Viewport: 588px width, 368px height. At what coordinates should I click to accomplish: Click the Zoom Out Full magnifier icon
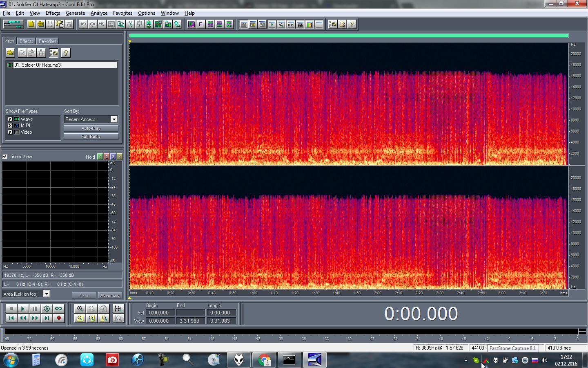pos(104,309)
